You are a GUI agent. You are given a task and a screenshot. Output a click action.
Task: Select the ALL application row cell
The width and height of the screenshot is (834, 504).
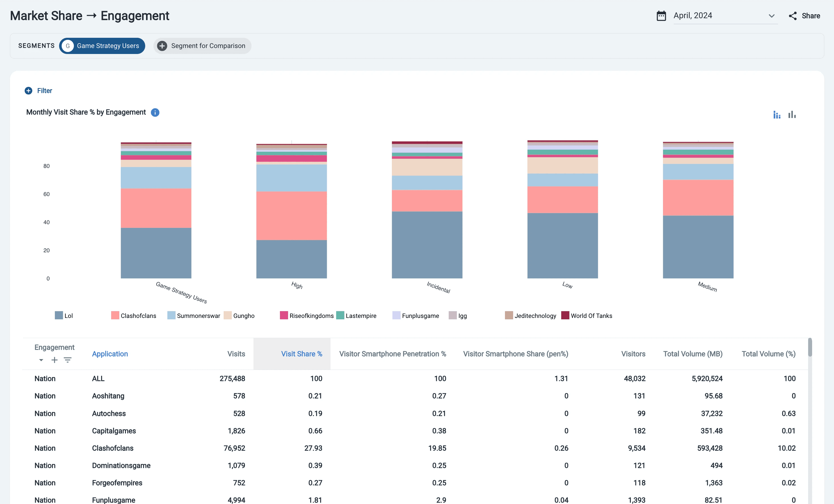(98, 378)
